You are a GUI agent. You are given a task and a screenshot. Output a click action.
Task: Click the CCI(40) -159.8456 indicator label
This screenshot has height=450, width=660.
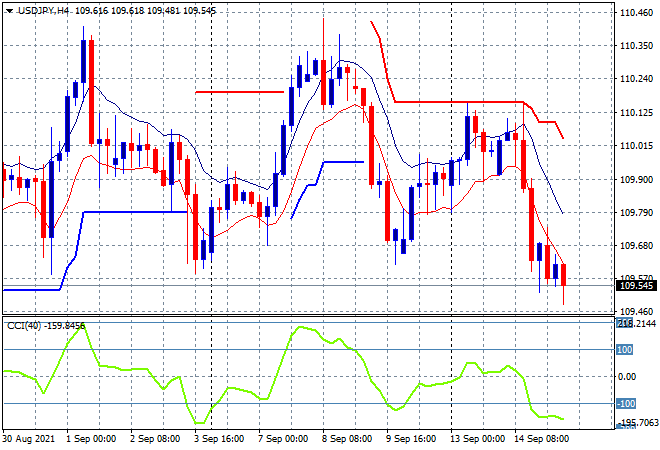coord(46,326)
